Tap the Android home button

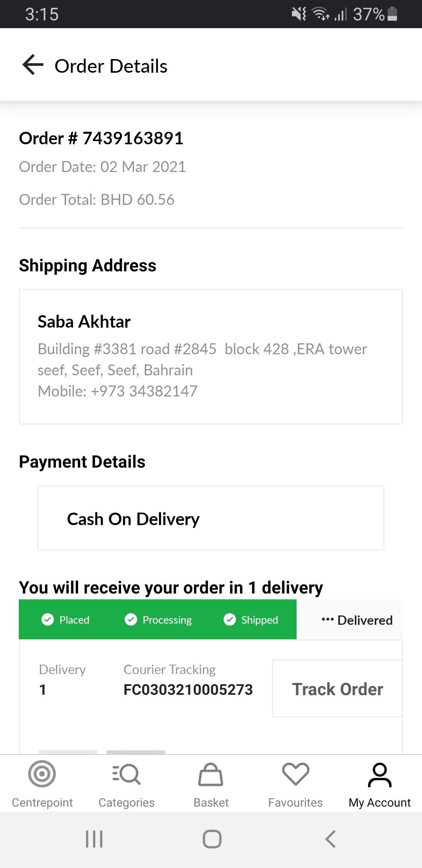coord(212,839)
